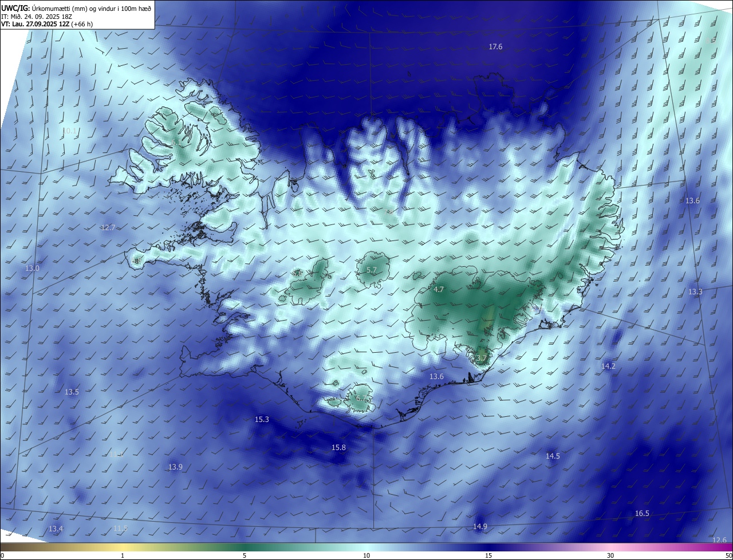The height and width of the screenshot is (560, 733).
Task: Click the 11.5 value on the map
Action: coord(120,529)
